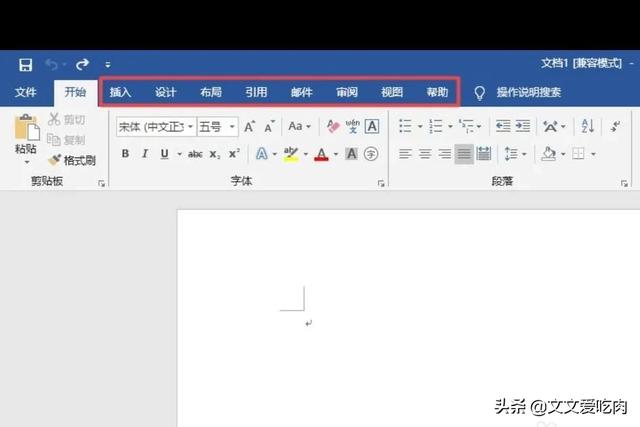Open the 字体 dialog launcher
The height and width of the screenshot is (427, 640).
click(x=381, y=184)
